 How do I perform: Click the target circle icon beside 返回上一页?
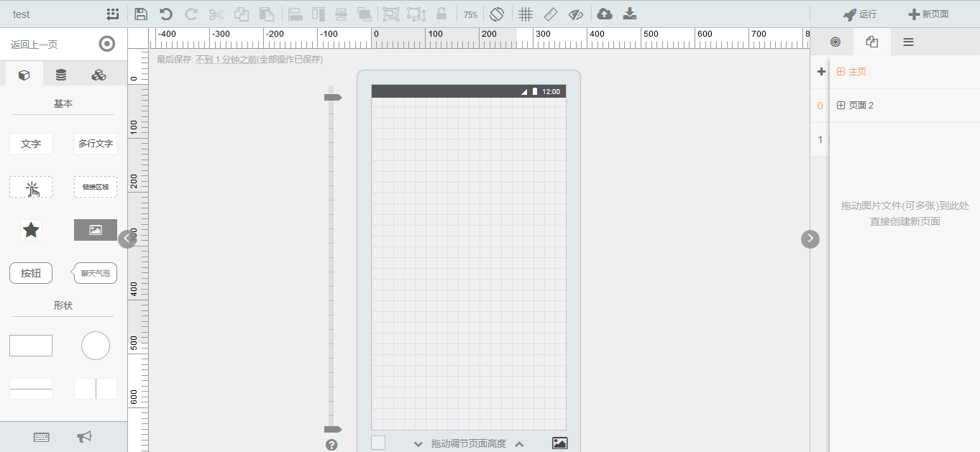(x=107, y=45)
